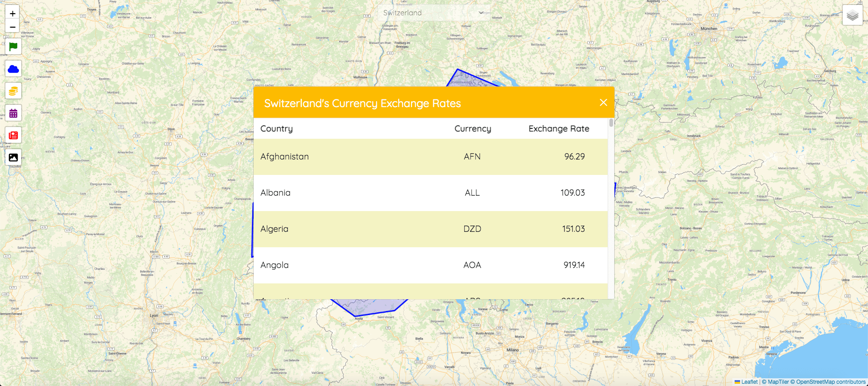Click the exchange rates table scrollbar
Viewport: 868px width, 386px height.
click(611, 123)
